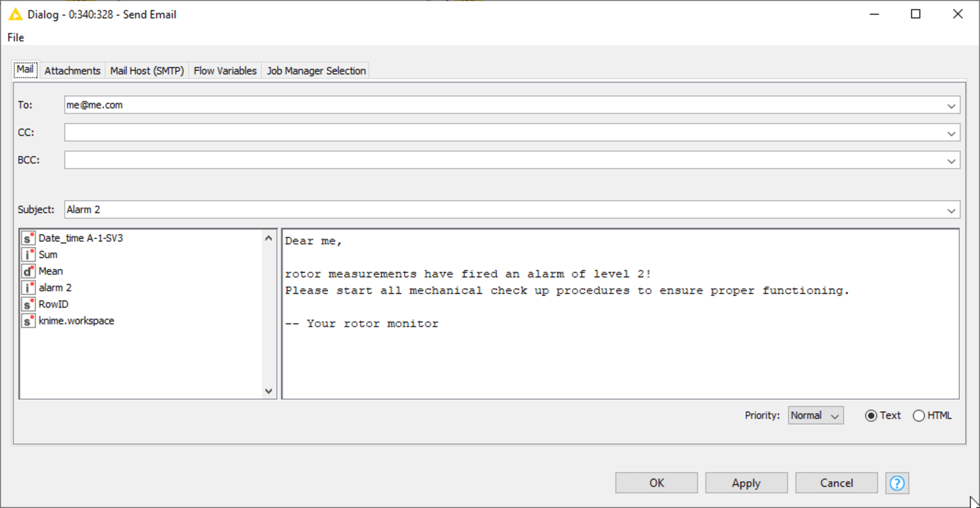Open the File menu
Viewport: 980px width, 508px height.
point(16,38)
